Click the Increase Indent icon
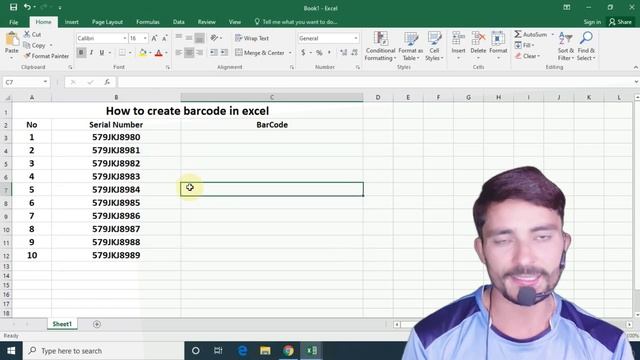Screen dimensions: 640x360 pos(224,53)
